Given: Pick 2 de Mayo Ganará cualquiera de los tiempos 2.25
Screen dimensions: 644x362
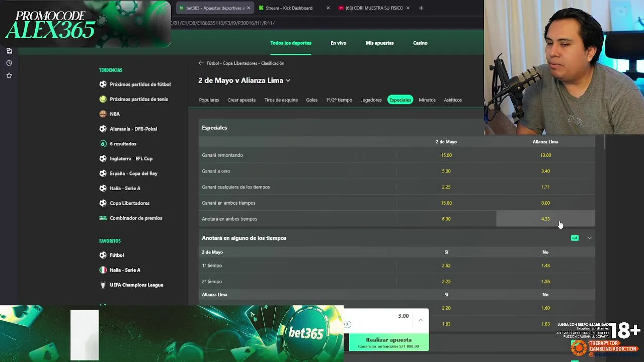Looking at the screenshot, I should pyautogui.click(x=446, y=187).
